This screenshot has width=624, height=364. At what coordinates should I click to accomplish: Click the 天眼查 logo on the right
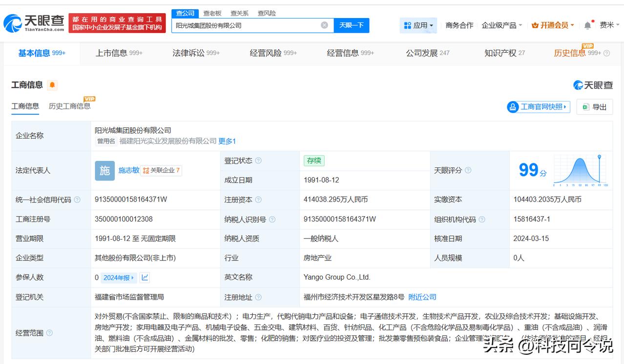(x=593, y=85)
